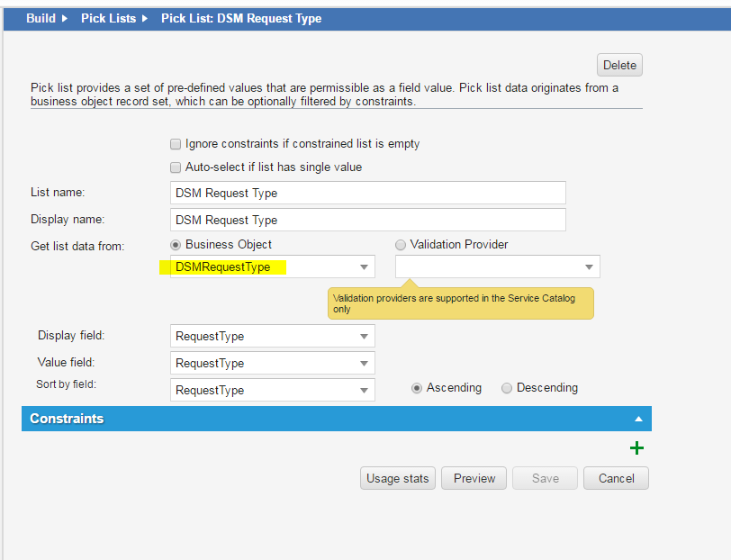This screenshot has width=731, height=560.
Task: Click the green plus add constraint icon
Action: click(636, 448)
